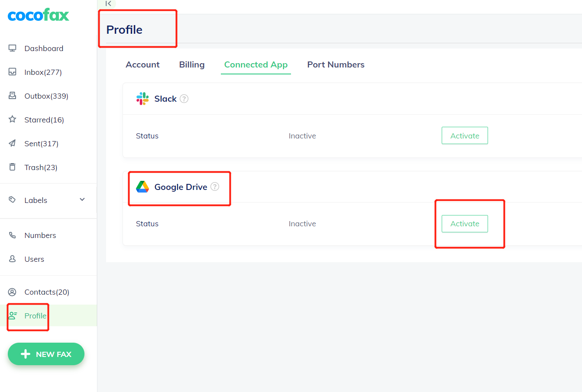Click the Dashboard monitor icon
This screenshot has width=582, height=392.
[x=13, y=48]
